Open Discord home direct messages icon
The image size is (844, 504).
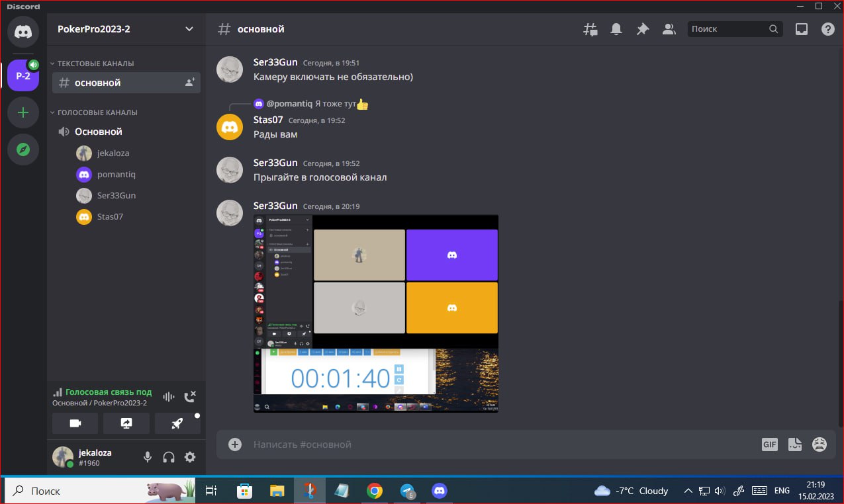point(23,31)
